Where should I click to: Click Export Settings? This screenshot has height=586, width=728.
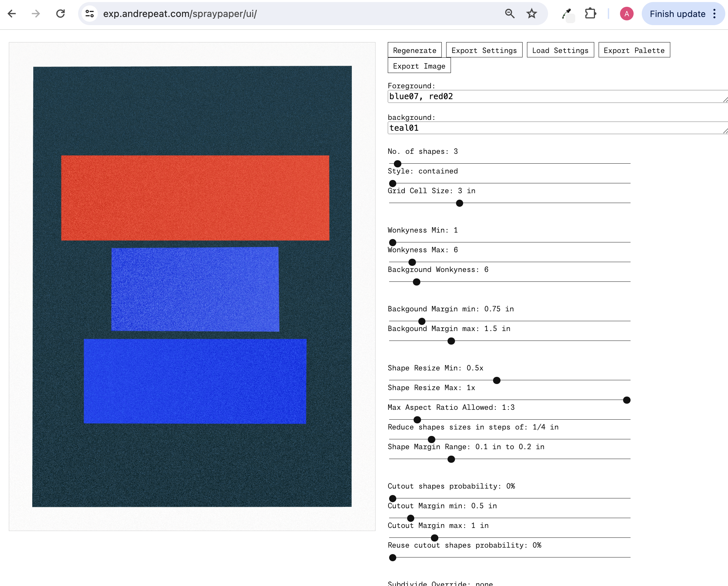pos(484,50)
